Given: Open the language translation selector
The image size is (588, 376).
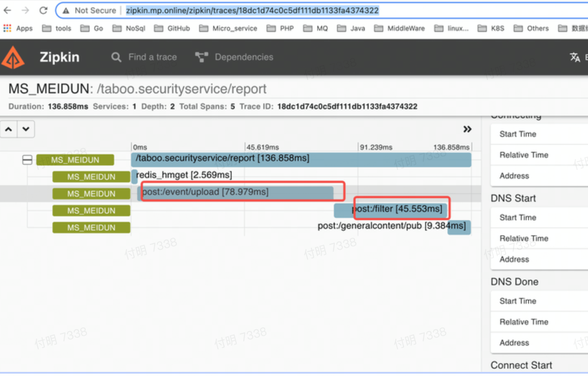Looking at the screenshot, I should click(x=575, y=57).
